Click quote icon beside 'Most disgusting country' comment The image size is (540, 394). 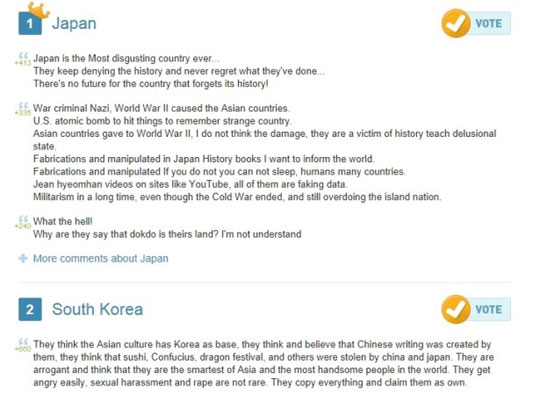(x=23, y=55)
